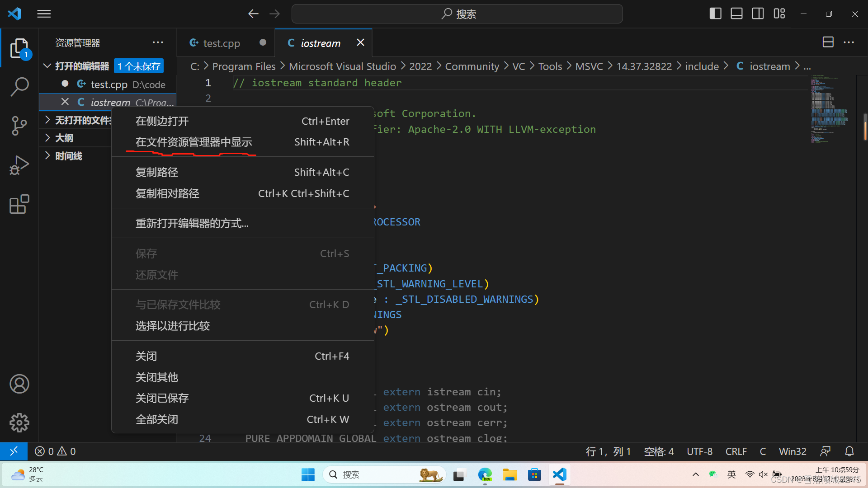This screenshot has height=488, width=868.
Task: Open the Accounts menu icon
Action: pyautogui.click(x=19, y=384)
